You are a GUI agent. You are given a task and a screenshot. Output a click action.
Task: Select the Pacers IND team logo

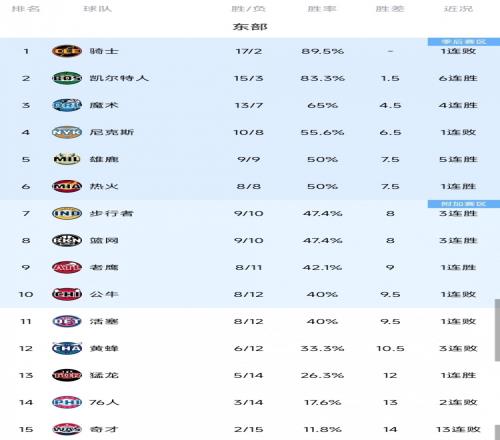click(x=67, y=213)
